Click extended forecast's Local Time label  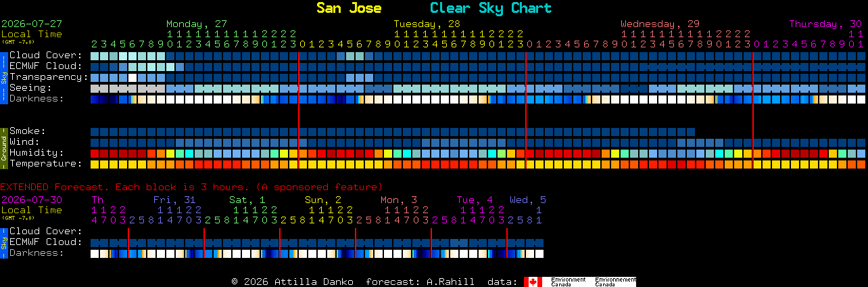click(32, 210)
